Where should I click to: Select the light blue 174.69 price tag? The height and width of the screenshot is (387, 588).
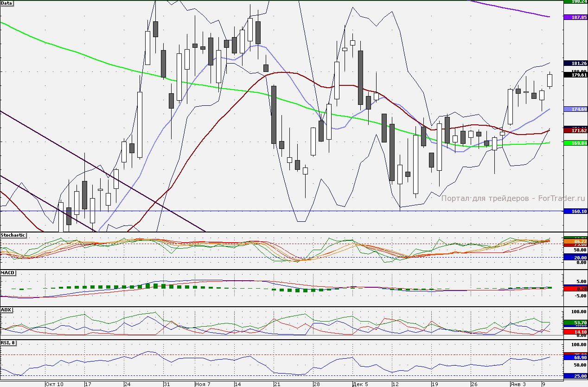pyautogui.click(x=575, y=109)
